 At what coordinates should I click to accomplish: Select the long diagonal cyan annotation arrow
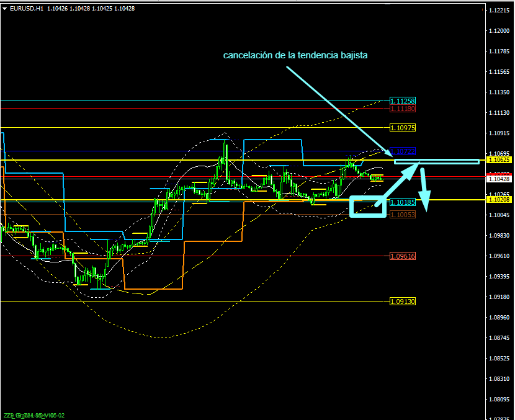pyautogui.click(x=338, y=109)
